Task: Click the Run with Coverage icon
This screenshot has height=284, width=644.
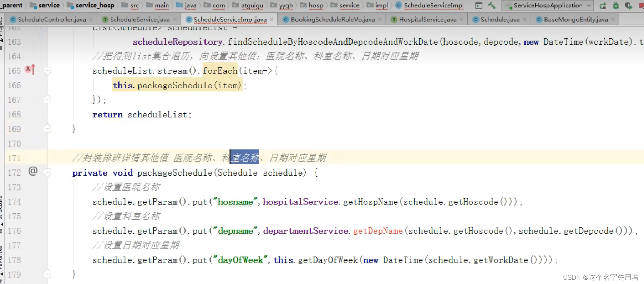Action: pos(628,6)
